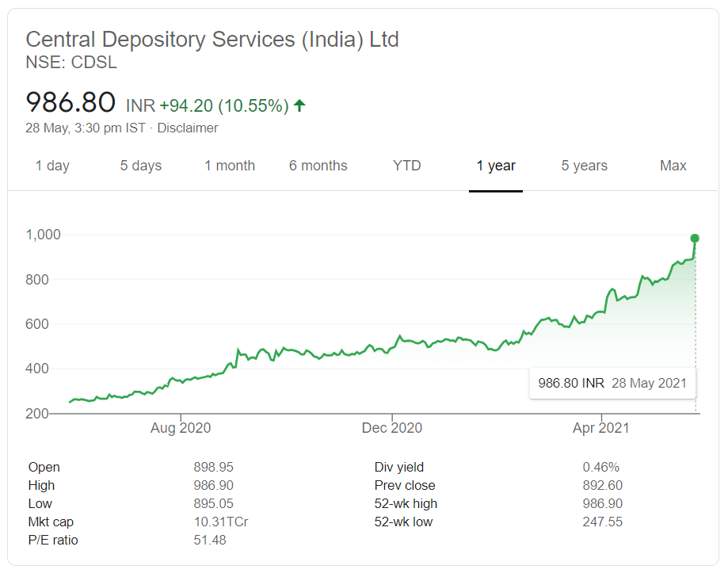Show the Max range chart
The image size is (728, 577).
point(673,166)
